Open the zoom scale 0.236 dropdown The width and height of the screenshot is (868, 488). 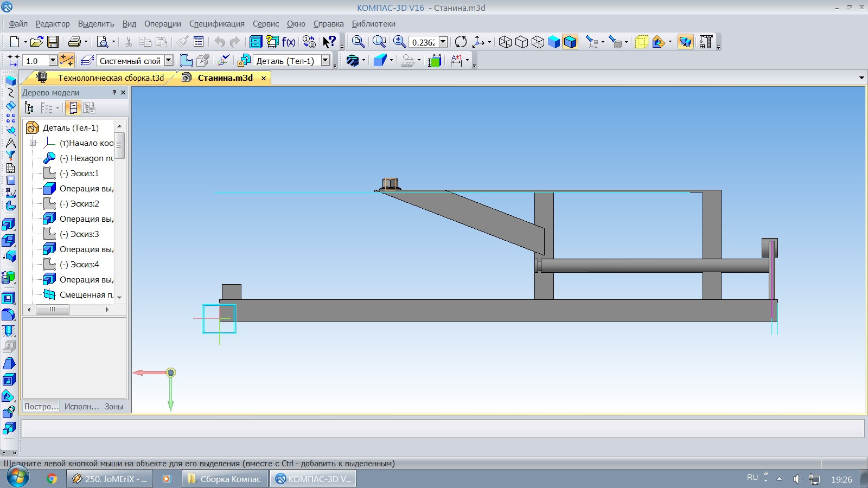click(x=443, y=42)
